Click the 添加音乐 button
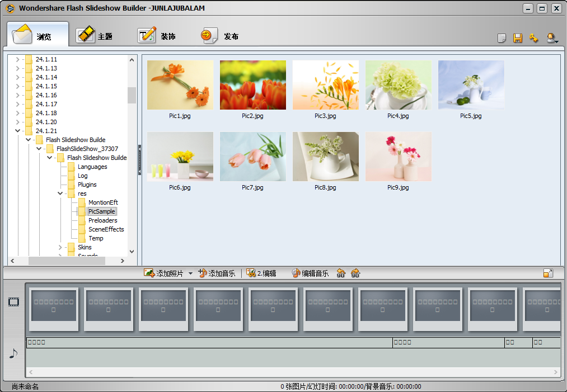Viewport: 567px width, 392px height. coord(217,273)
